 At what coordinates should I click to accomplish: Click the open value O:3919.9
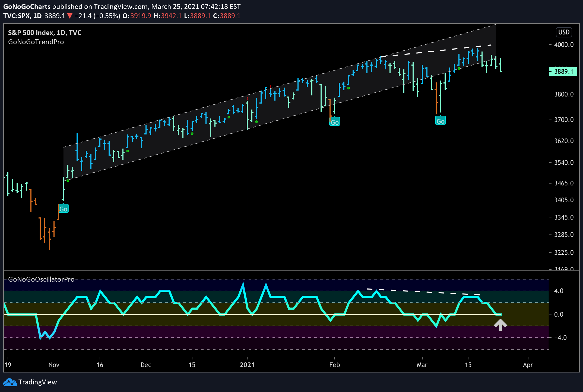coord(137,16)
